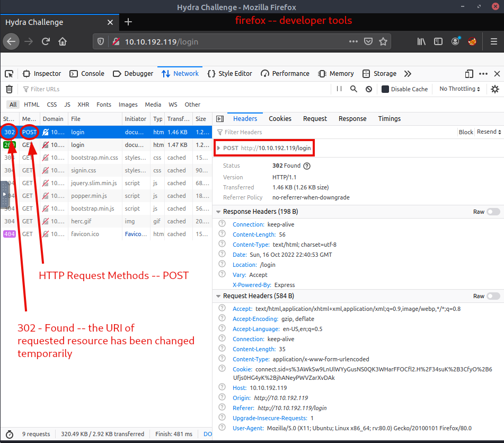Open the No Throttling dropdown
The height and width of the screenshot is (443, 504).
(x=459, y=89)
